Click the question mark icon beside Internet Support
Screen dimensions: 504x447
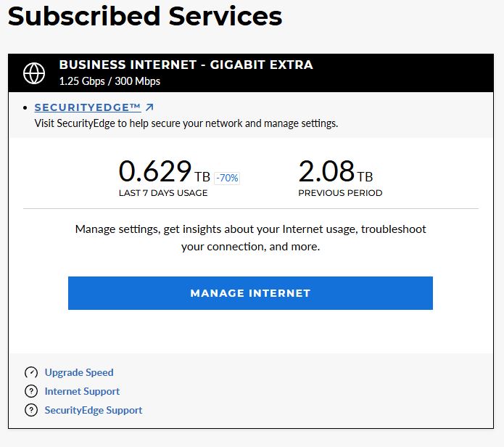click(x=31, y=392)
